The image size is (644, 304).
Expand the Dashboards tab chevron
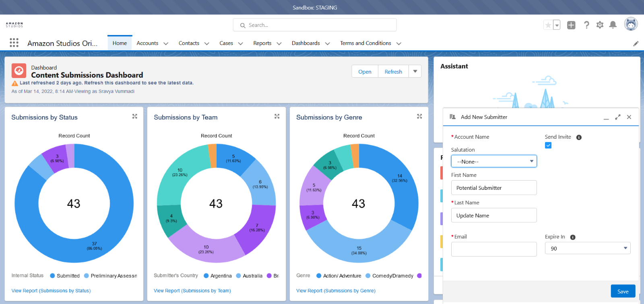click(x=328, y=43)
